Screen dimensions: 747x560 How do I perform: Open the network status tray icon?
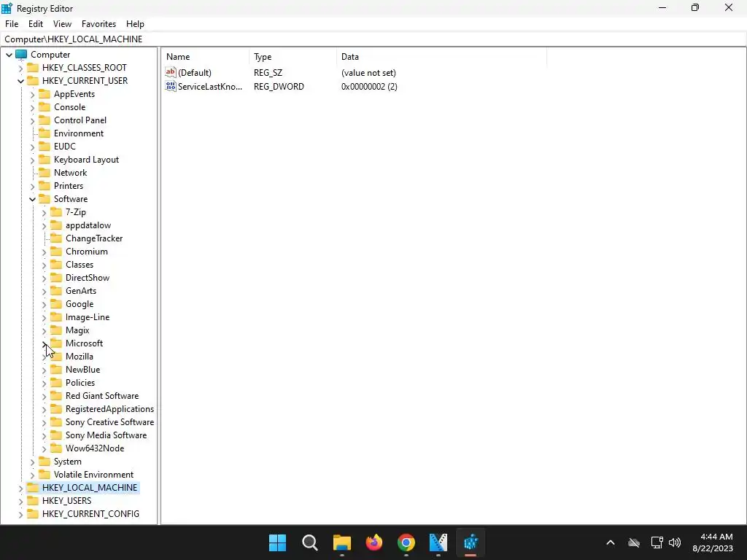[x=657, y=542]
